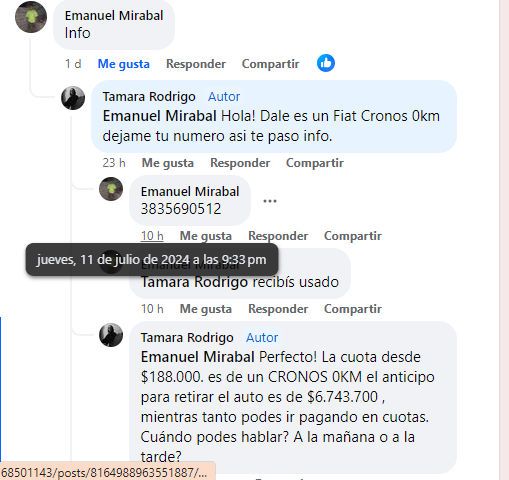Viewport: 509px width, 480px height.
Task: Click Compartir under 'recibís usado' comment
Action: click(x=353, y=309)
